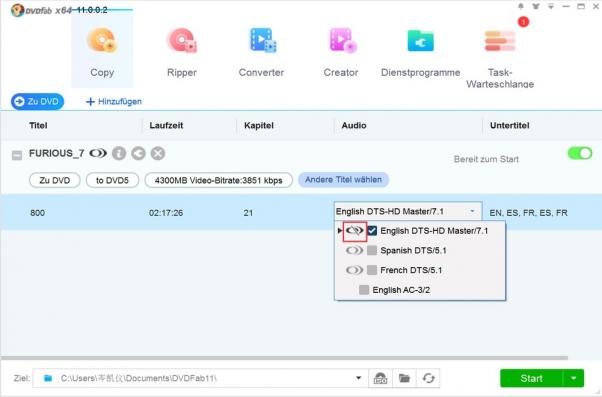
Task: Click the shirt skin icon in title bar
Action: tap(536, 6)
